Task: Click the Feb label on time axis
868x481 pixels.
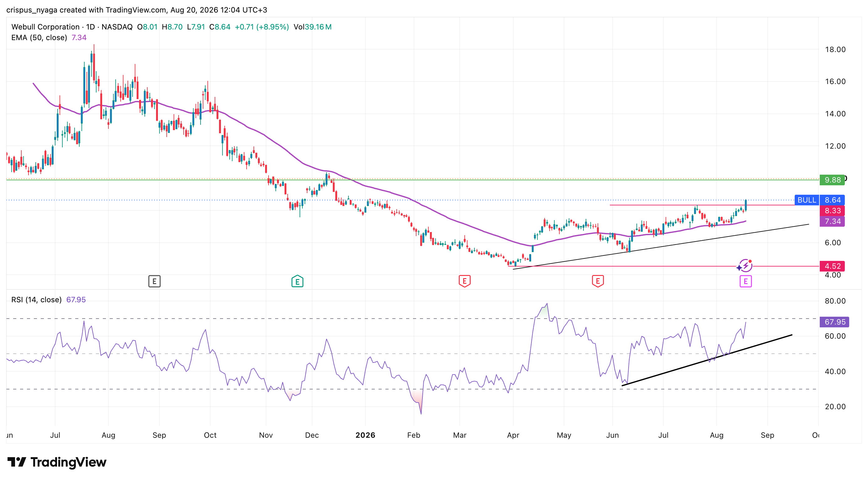Action: point(414,435)
